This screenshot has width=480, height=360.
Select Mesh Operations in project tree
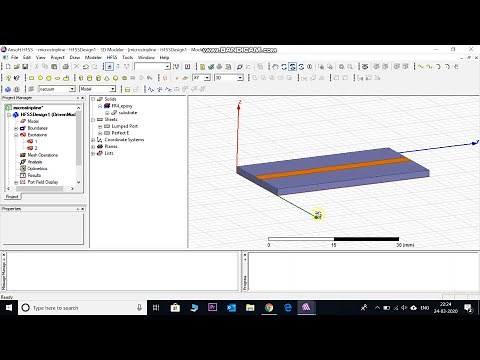[x=39, y=155]
